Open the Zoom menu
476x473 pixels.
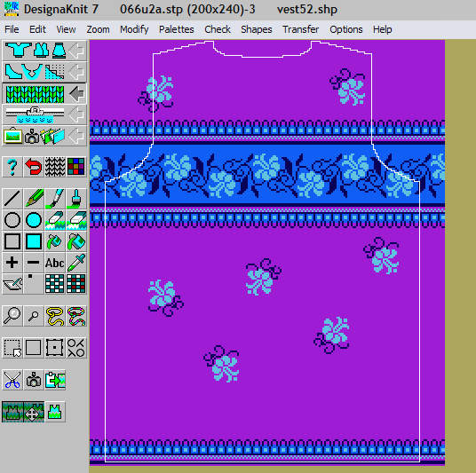[98, 29]
